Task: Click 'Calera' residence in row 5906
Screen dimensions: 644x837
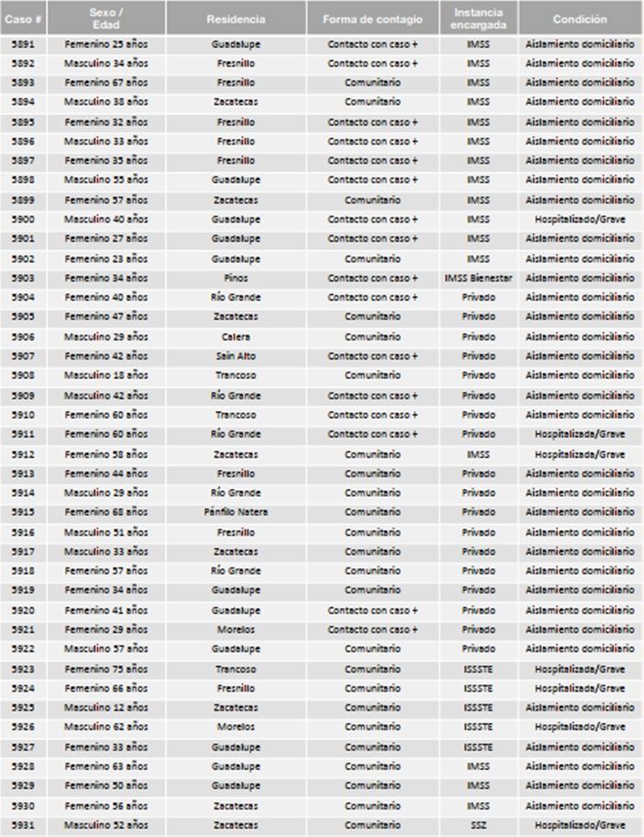Action: [x=236, y=337]
